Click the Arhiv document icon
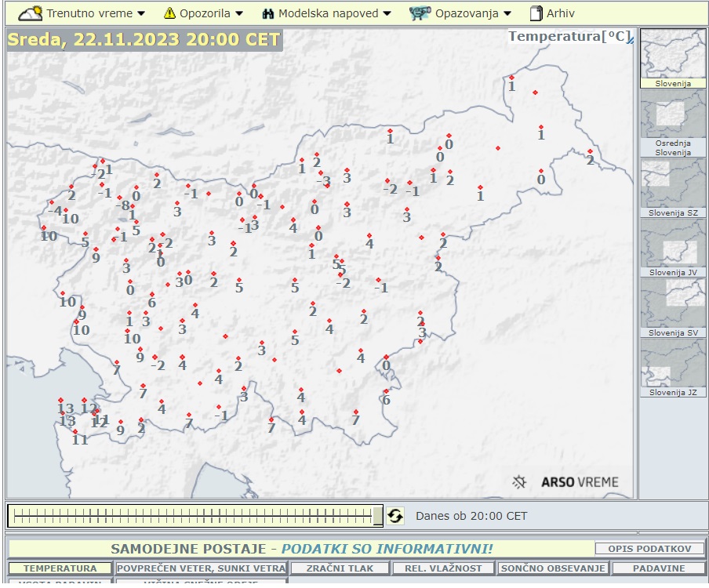 [536, 13]
